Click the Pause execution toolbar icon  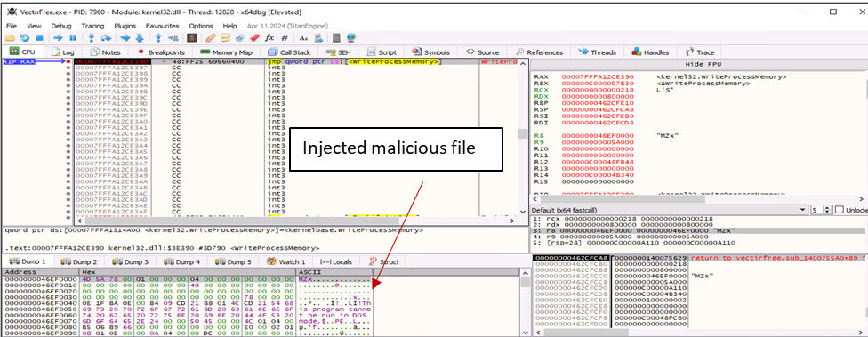[x=73, y=38]
